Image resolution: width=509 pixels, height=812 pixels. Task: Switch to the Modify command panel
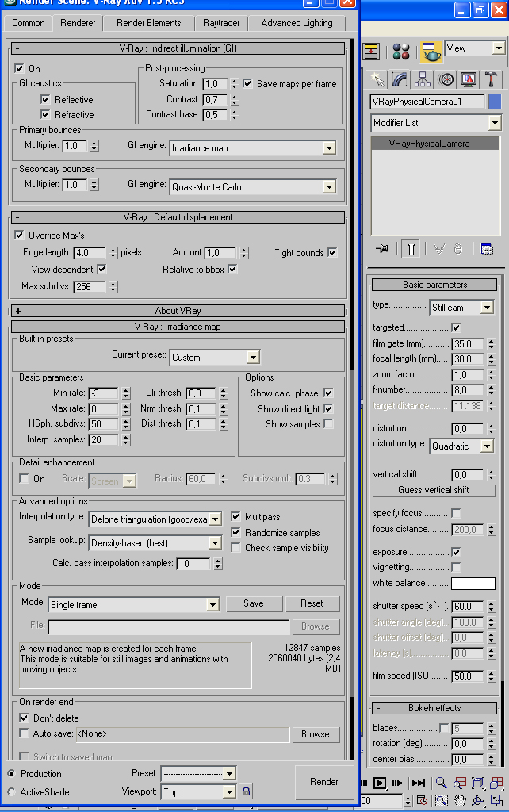[400, 80]
